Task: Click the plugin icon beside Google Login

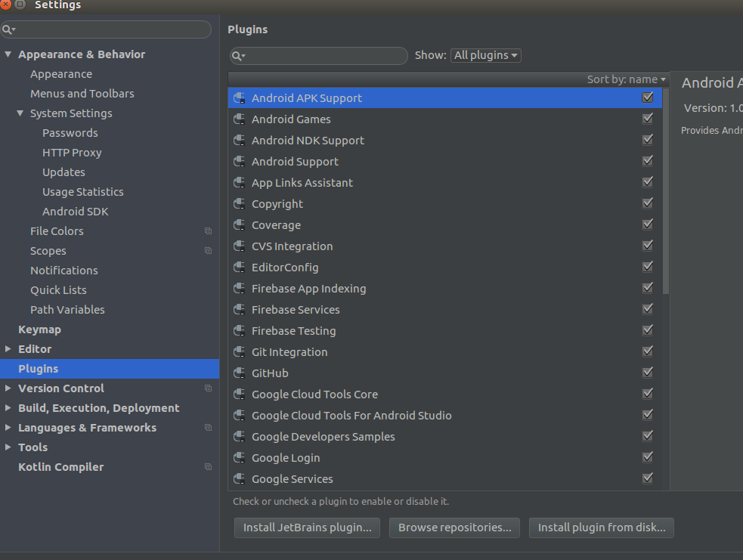Action: [240, 458]
